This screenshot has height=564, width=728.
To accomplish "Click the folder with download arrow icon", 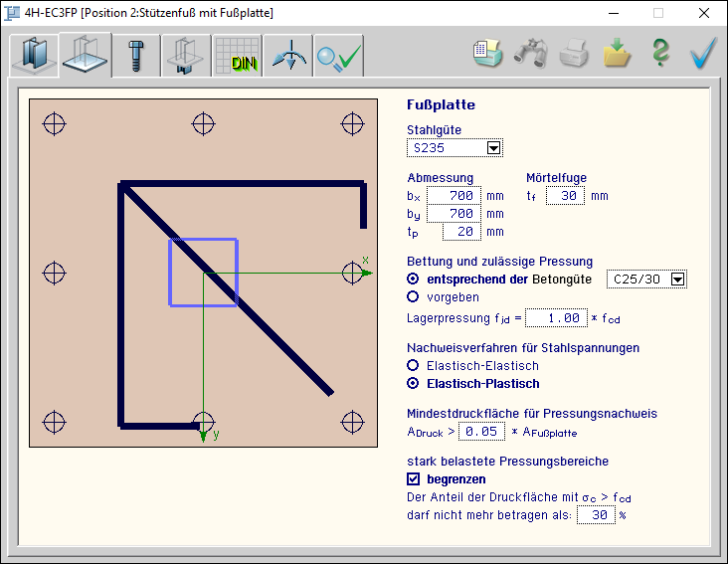I will click(617, 54).
